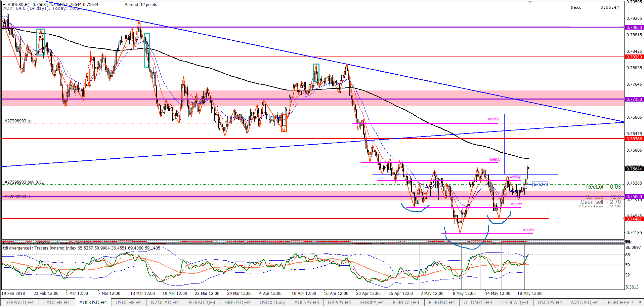644x306 pixels.
Task: Open the USDX,Daily chart tab
Action: pos(272,303)
